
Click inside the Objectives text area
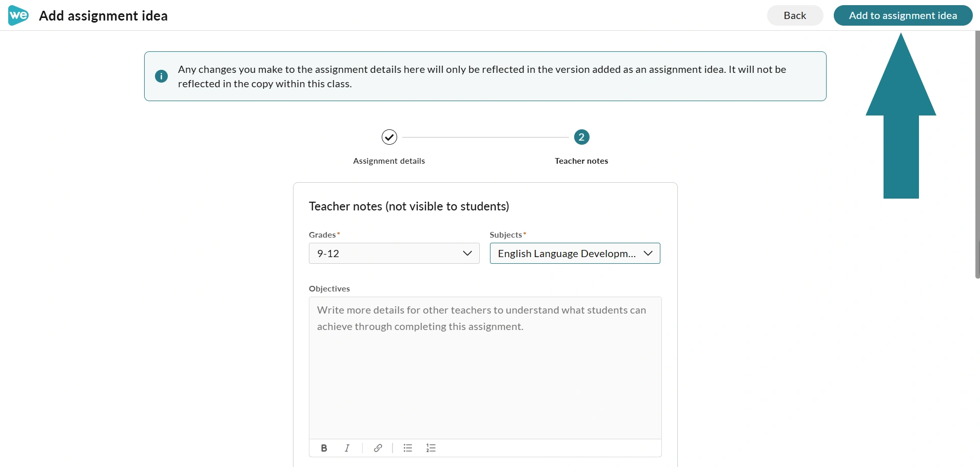pyautogui.click(x=485, y=368)
